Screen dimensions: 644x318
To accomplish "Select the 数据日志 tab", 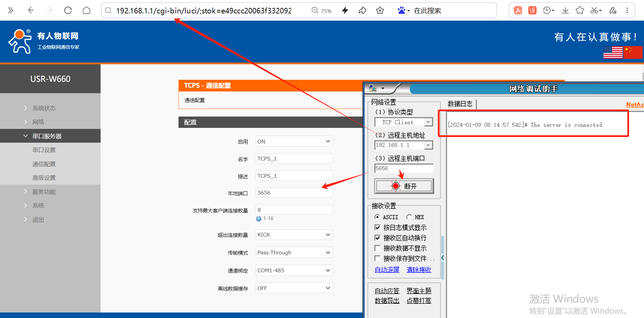I will tap(460, 104).
